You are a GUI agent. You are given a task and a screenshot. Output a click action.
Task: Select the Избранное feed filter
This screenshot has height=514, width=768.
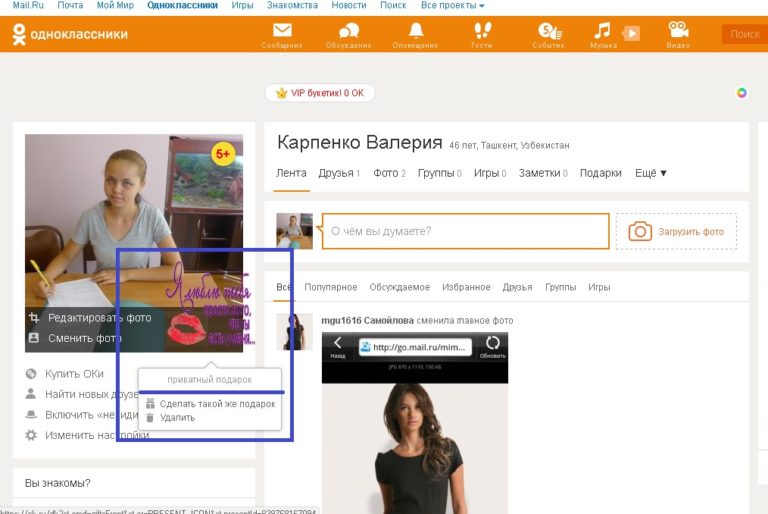(466, 287)
